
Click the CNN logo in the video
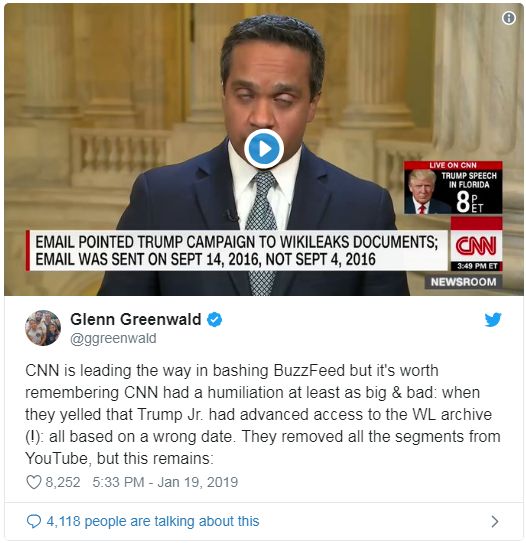tap(476, 246)
